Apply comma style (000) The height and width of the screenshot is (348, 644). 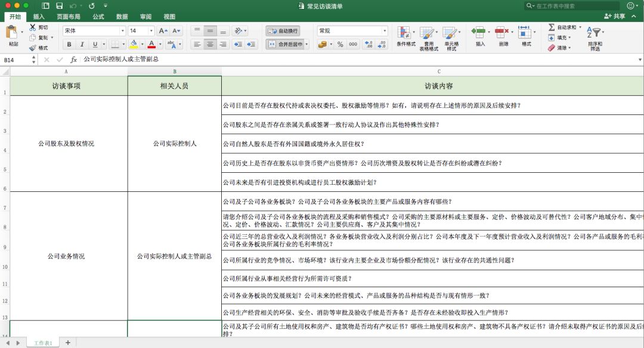(353, 44)
